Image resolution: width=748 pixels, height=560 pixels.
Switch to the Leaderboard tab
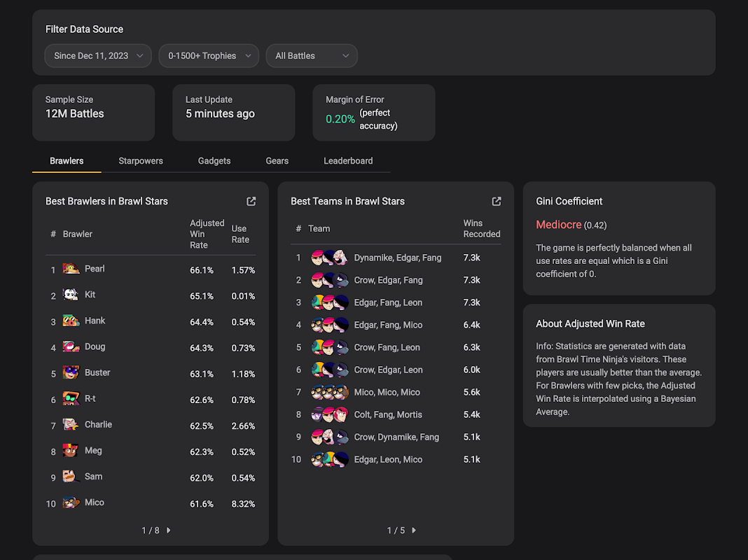click(x=348, y=161)
